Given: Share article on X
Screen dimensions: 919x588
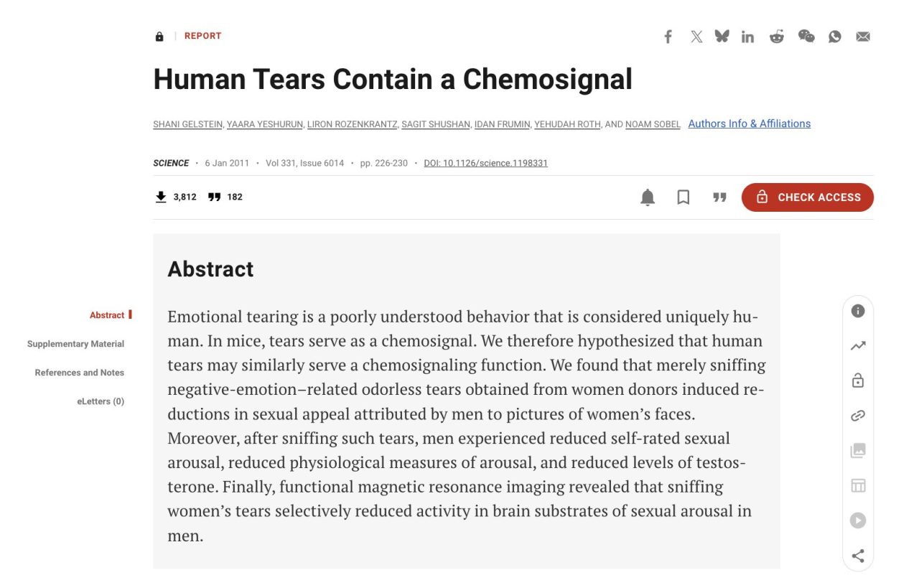Looking at the screenshot, I should [696, 37].
